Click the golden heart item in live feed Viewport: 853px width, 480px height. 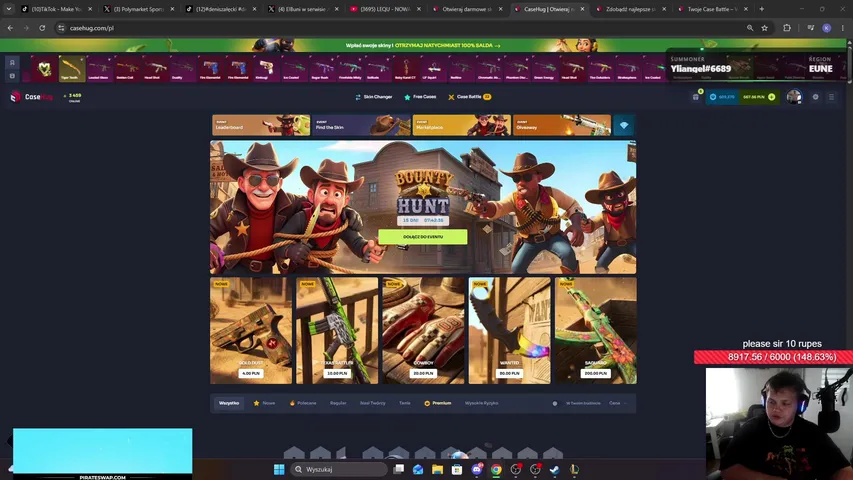(x=44, y=69)
